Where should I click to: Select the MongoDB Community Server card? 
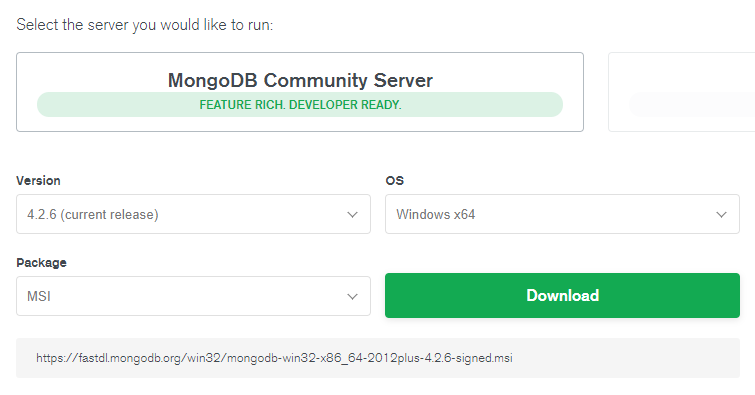pyautogui.click(x=300, y=92)
